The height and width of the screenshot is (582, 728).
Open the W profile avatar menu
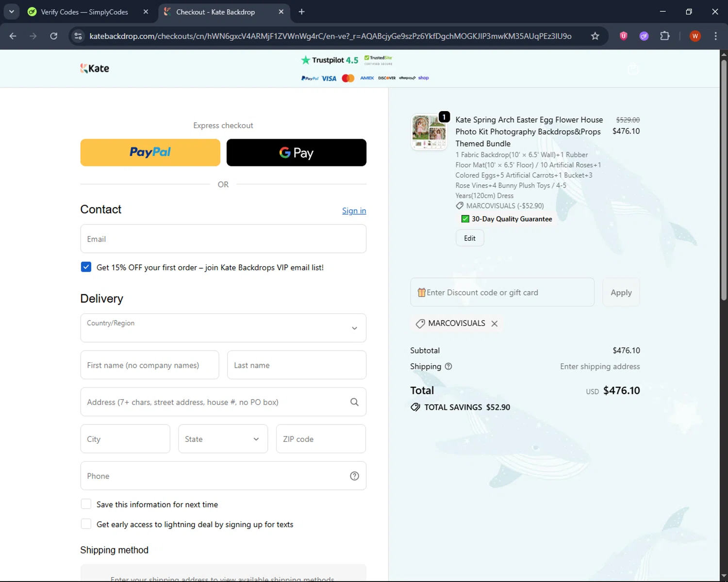(x=695, y=36)
